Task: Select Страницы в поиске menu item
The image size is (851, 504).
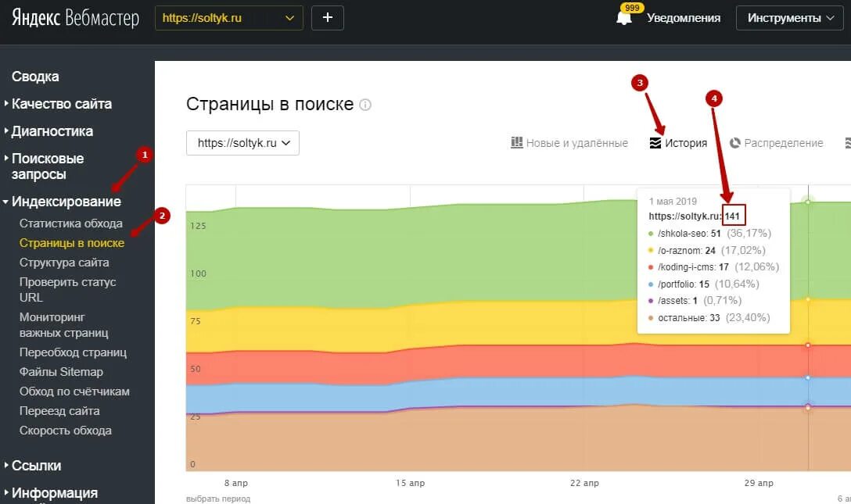Action: (x=72, y=243)
